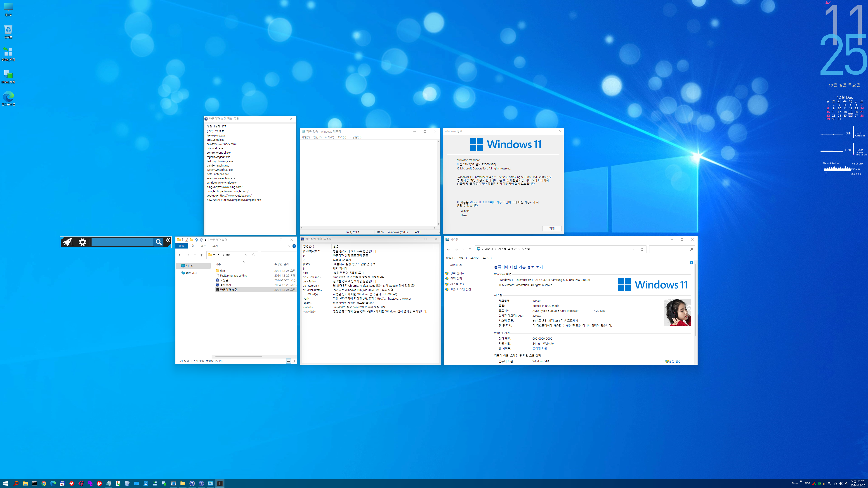Image resolution: width=868 pixels, height=488 pixels.
Task: Click 온라인 지원 website link in System window
Action: click(540, 348)
